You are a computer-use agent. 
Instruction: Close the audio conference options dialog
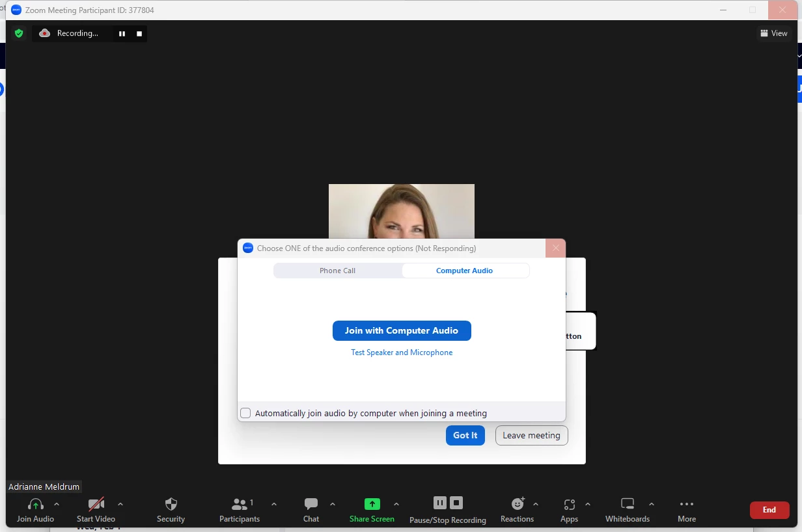(555, 248)
